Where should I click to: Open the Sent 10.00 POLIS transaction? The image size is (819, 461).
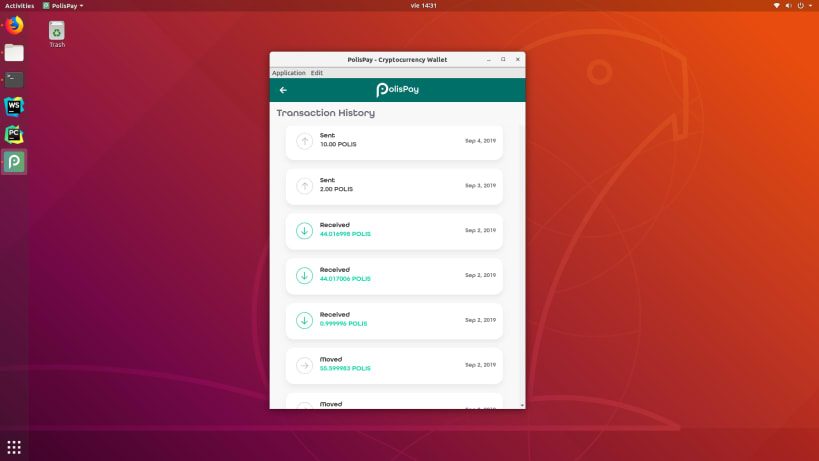click(x=394, y=141)
